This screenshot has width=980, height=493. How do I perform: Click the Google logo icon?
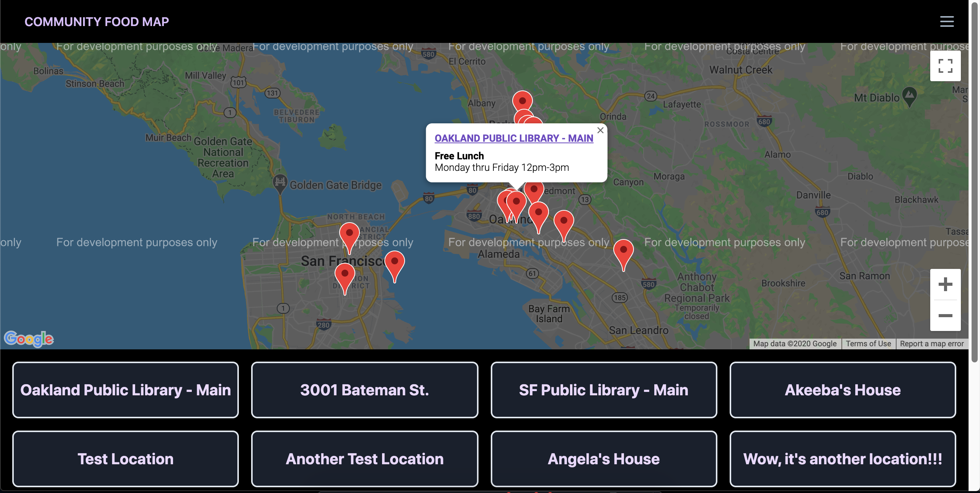tap(28, 337)
